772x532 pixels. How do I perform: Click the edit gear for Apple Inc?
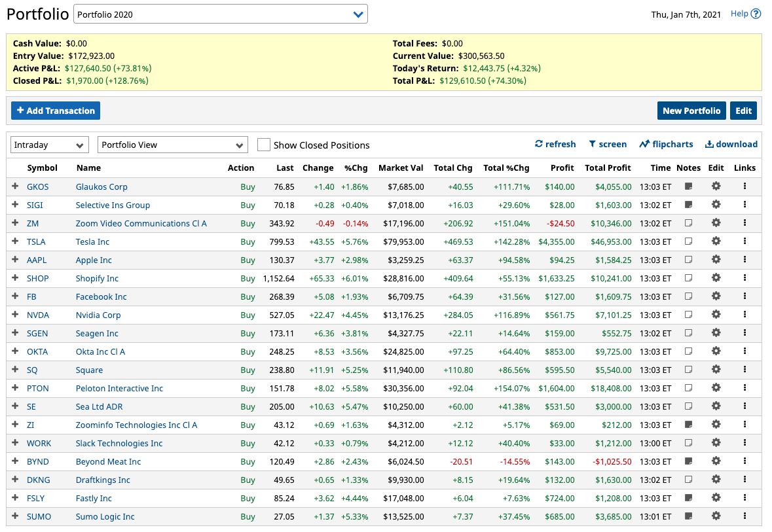pyautogui.click(x=716, y=259)
